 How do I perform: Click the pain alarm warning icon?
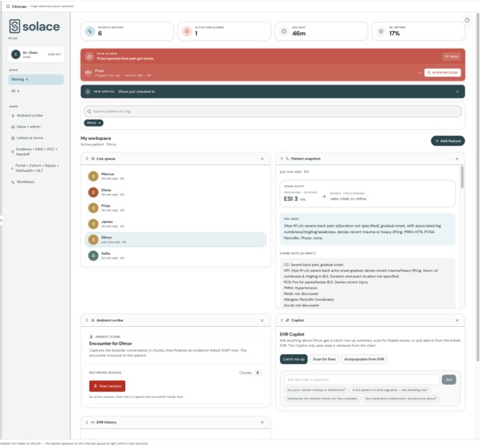(89, 56)
